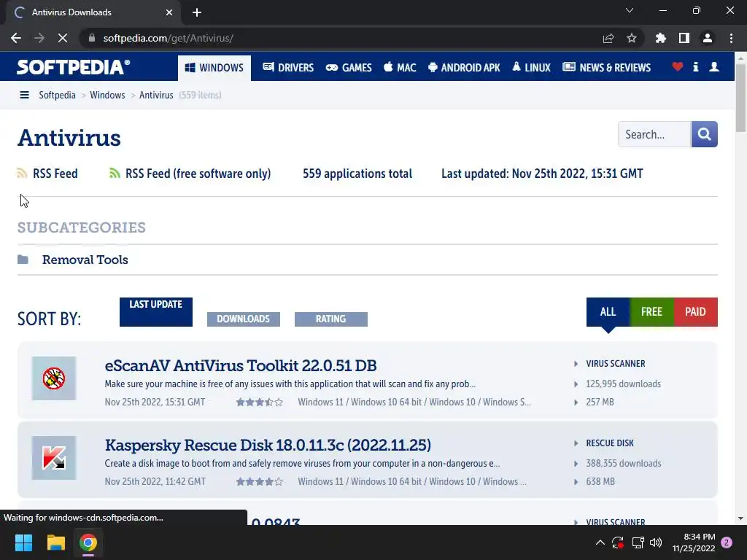Open File Explorer from taskbar

click(x=55, y=542)
